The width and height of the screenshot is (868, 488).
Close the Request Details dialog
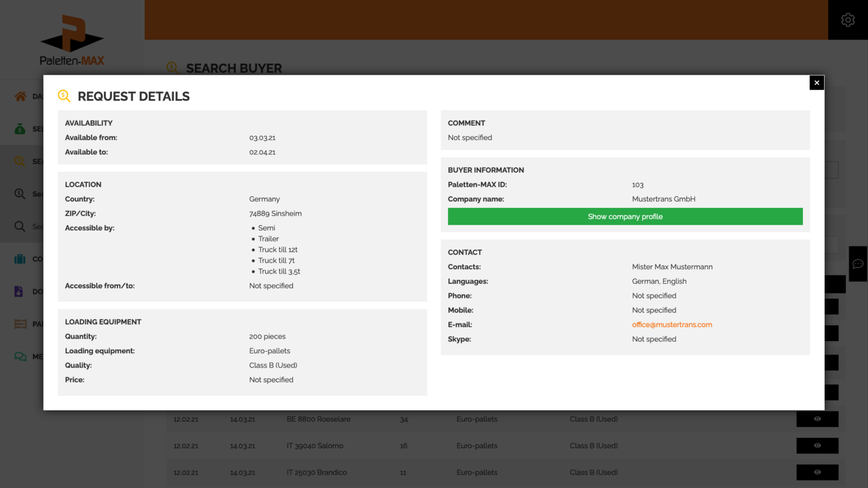817,83
